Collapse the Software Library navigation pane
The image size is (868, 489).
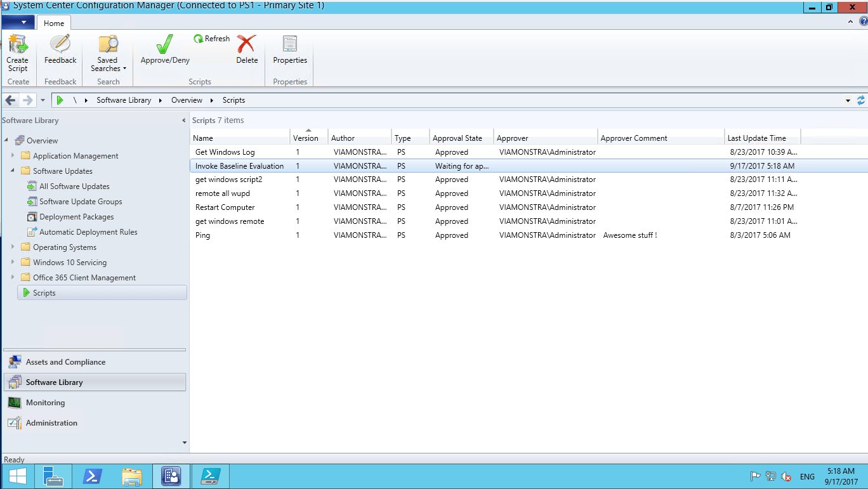click(x=184, y=121)
